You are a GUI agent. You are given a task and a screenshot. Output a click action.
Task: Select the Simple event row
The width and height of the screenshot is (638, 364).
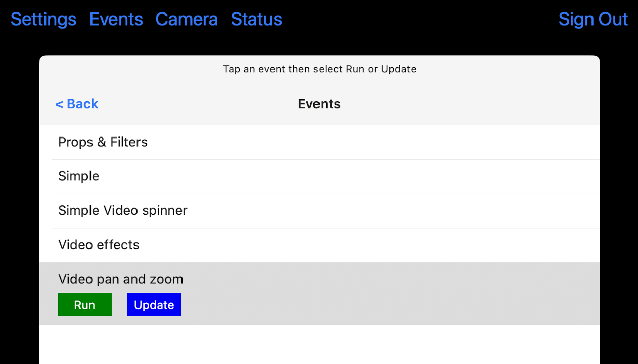tap(79, 176)
